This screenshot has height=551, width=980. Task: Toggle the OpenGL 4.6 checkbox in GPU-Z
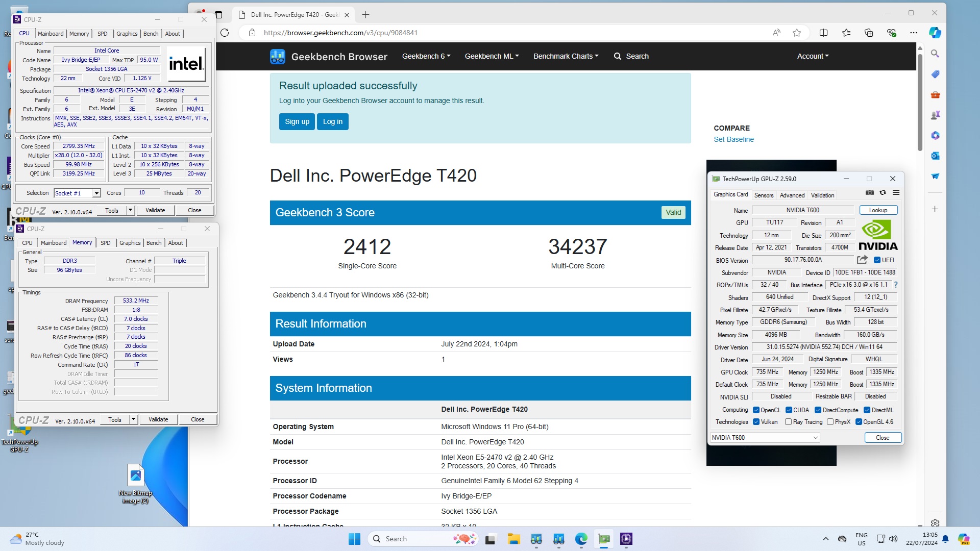(859, 422)
